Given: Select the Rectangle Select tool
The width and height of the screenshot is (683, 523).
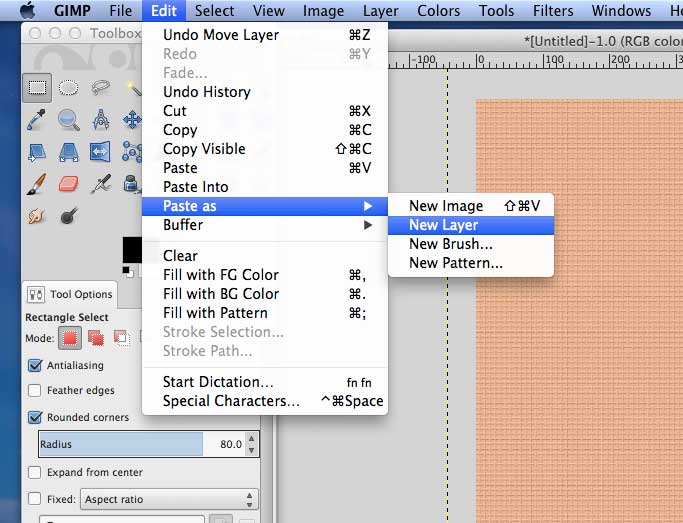Looking at the screenshot, I should [37, 88].
